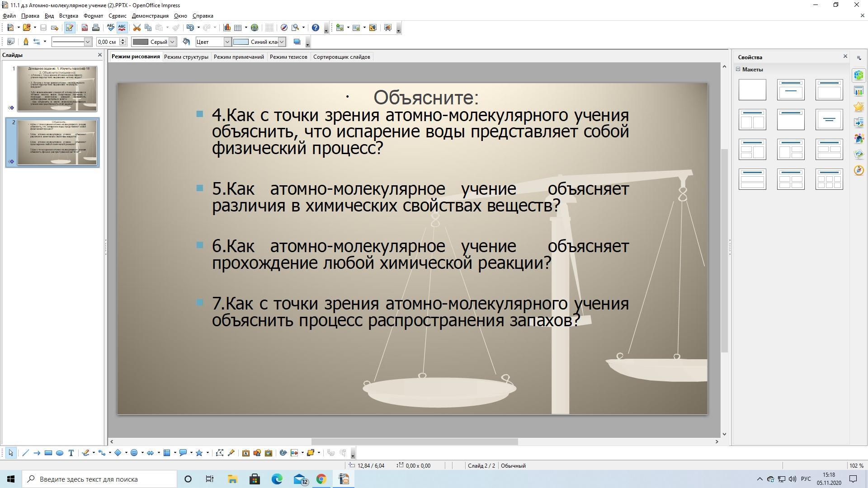This screenshot has width=868, height=488.
Task: Click the Print document icon
Action: [96, 28]
